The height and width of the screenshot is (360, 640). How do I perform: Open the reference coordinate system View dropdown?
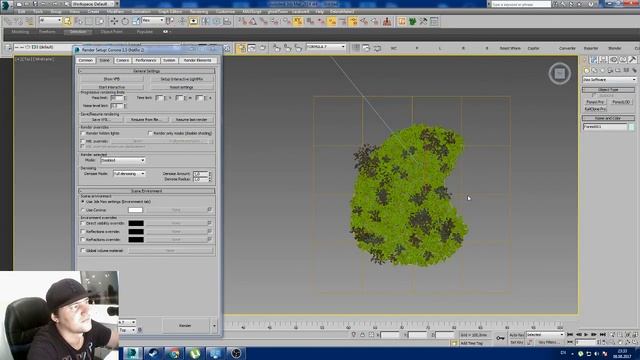click(153, 20)
